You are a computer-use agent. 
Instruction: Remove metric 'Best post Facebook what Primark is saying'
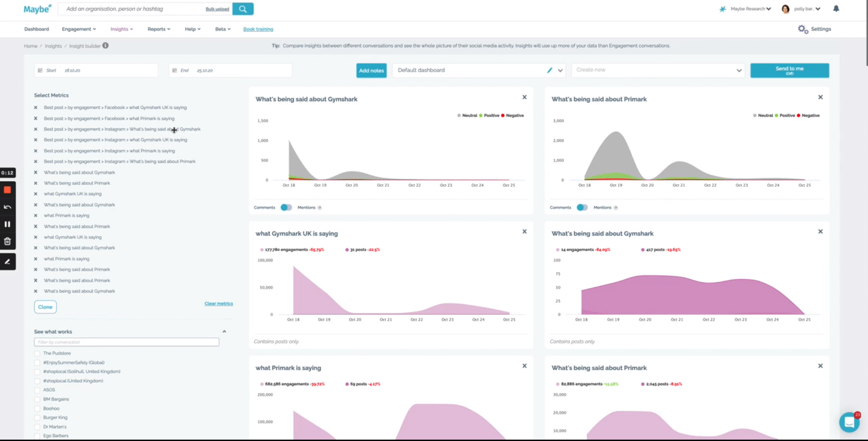click(x=36, y=118)
